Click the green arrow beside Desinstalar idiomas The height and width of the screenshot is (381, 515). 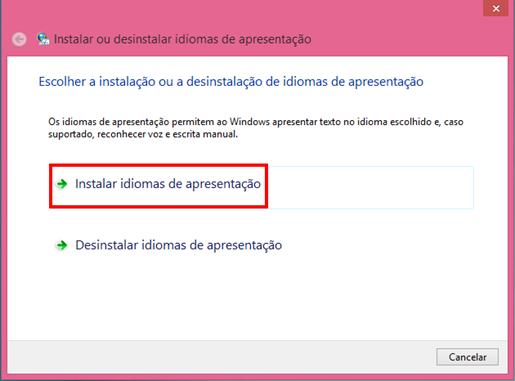62,245
